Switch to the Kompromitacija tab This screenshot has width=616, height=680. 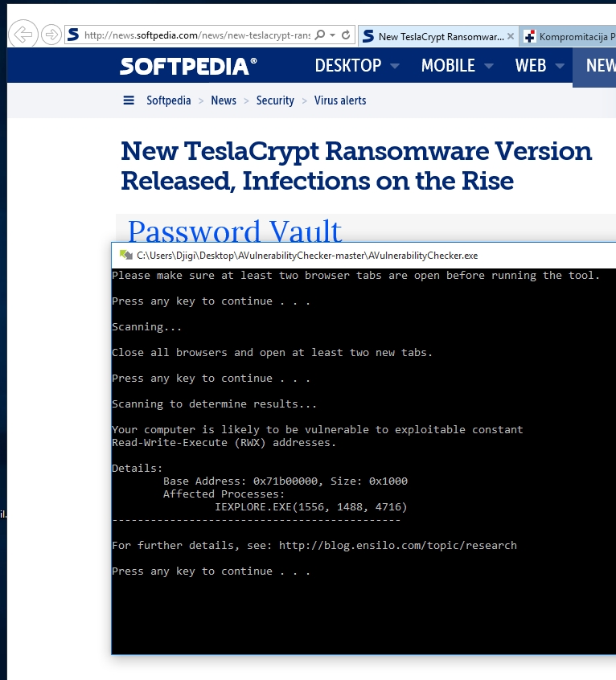click(x=568, y=36)
